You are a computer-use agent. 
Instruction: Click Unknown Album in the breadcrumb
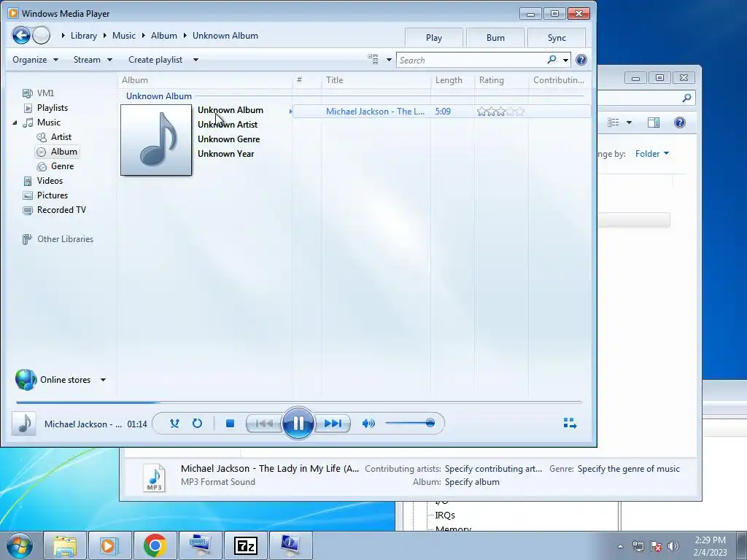[225, 36]
